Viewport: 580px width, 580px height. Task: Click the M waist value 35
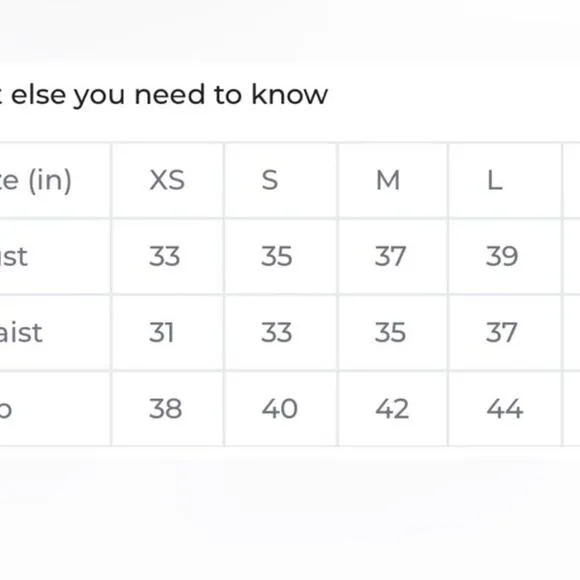[390, 333]
